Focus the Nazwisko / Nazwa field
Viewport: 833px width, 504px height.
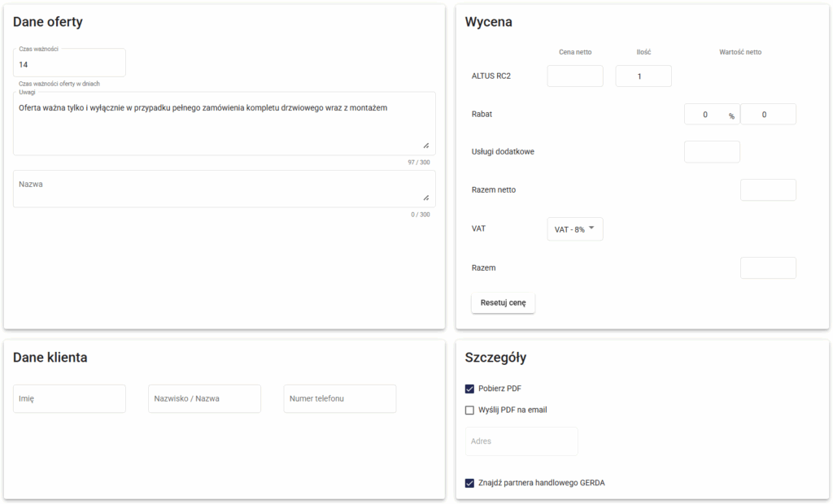pos(204,399)
